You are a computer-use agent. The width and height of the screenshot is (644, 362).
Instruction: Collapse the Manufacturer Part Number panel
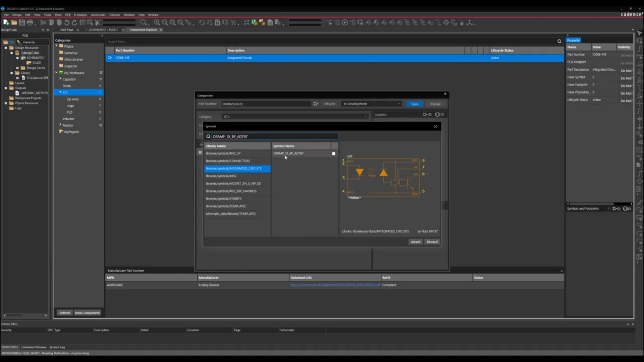click(x=561, y=271)
